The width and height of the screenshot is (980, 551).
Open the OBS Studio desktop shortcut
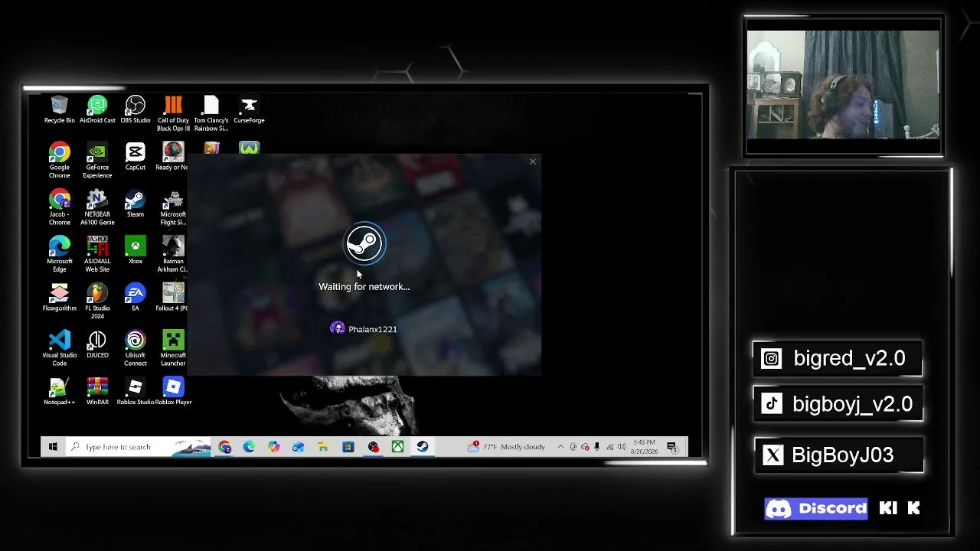tap(135, 109)
